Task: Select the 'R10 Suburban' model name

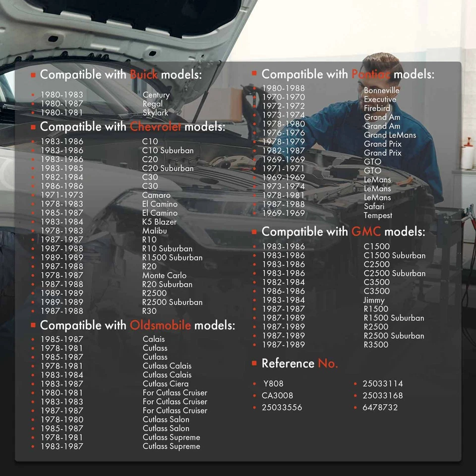Action: click(x=167, y=248)
